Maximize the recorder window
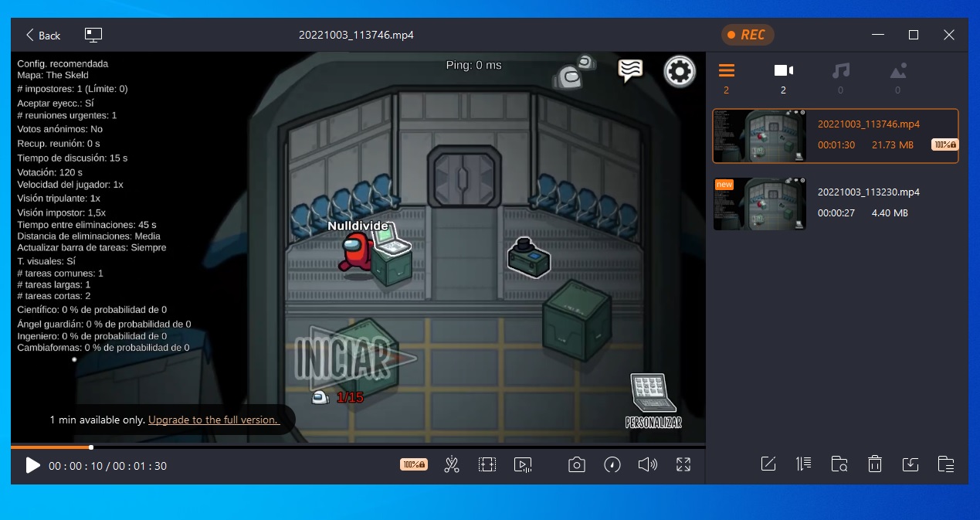Screen dimensions: 980x520 (913, 35)
